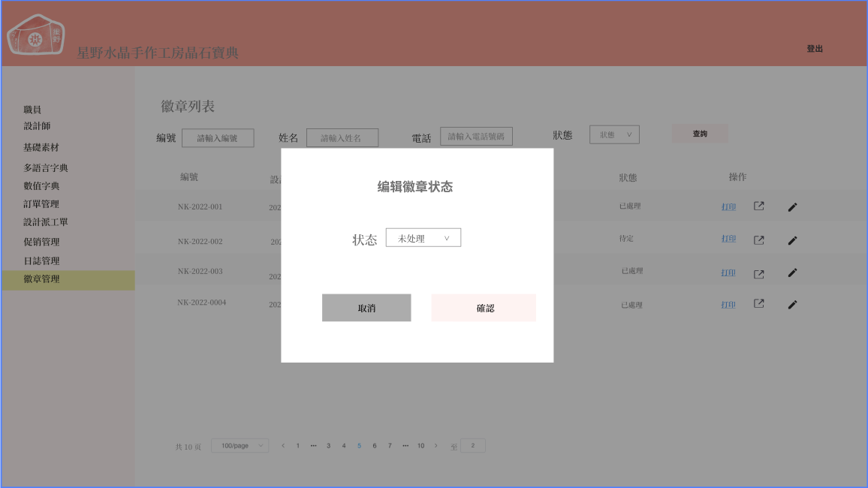Open the 状态 dropdown in the dialog

tap(423, 238)
